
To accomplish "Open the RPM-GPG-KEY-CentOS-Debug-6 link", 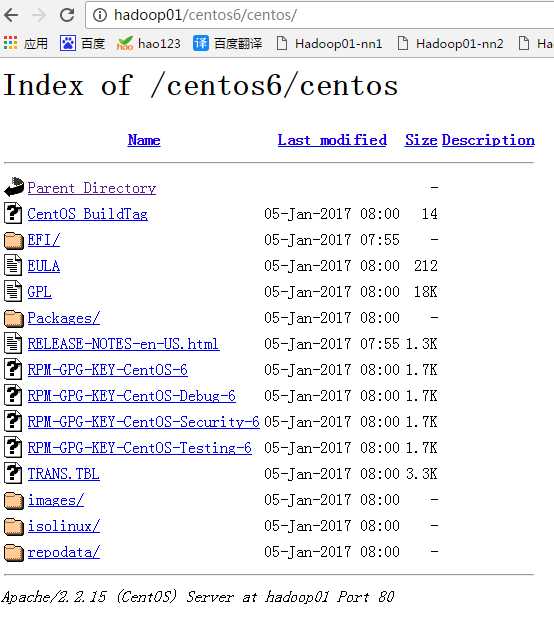I will point(132,396).
